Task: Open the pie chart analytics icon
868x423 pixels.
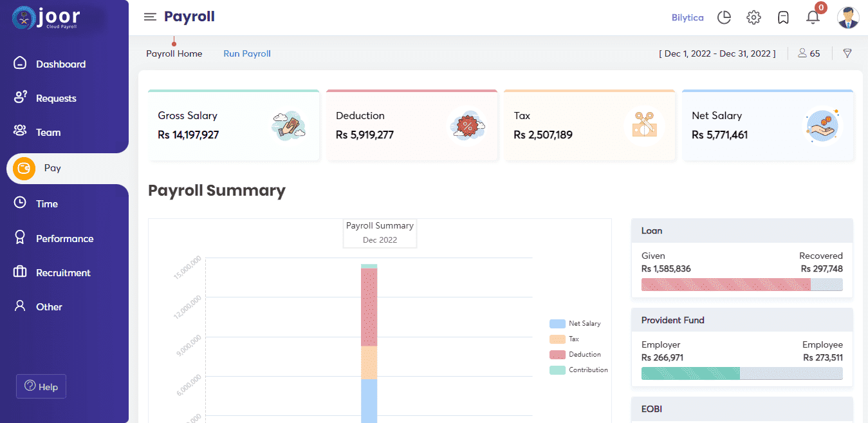Action: (x=724, y=17)
